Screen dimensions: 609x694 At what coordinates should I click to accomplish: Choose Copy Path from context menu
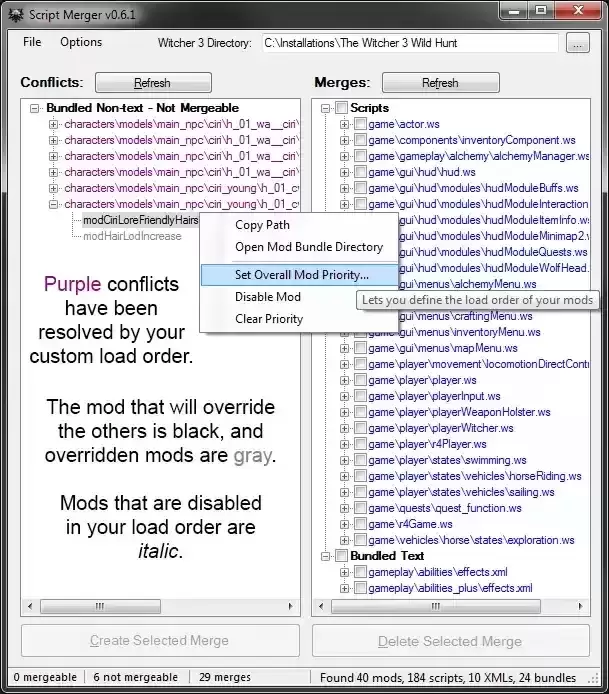click(262, 225)
